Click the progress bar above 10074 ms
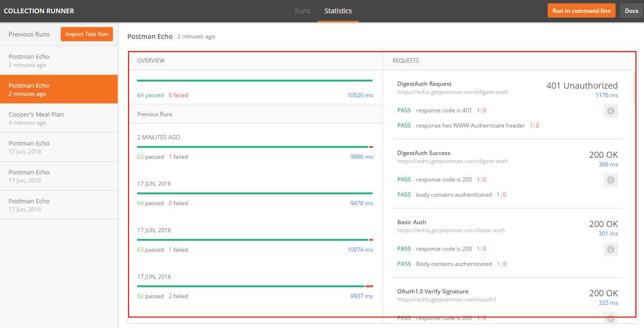The width and height of the screenshot is (644, 328). 255,240
